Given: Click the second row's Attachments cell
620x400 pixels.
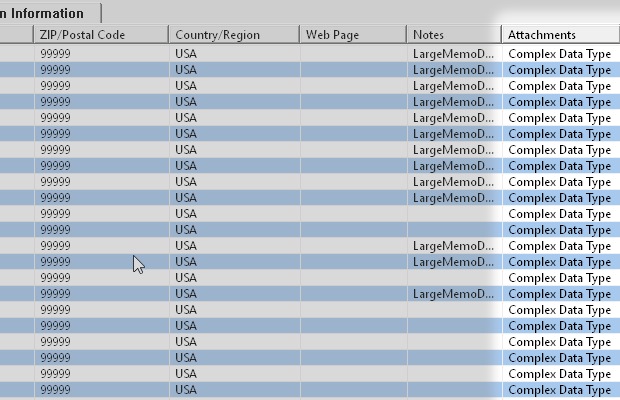Looking at the screenshot, I should [x=560, y=70].
